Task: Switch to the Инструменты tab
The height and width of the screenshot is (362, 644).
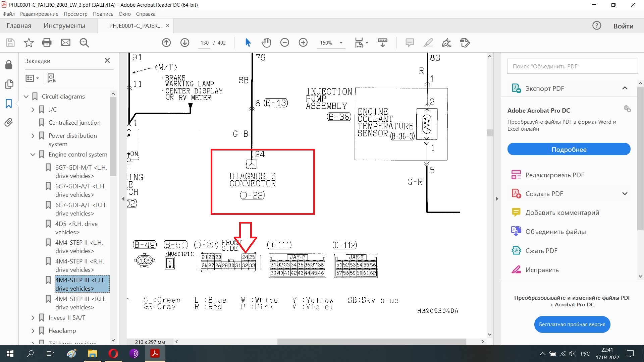Action: (x=64, y=26)
